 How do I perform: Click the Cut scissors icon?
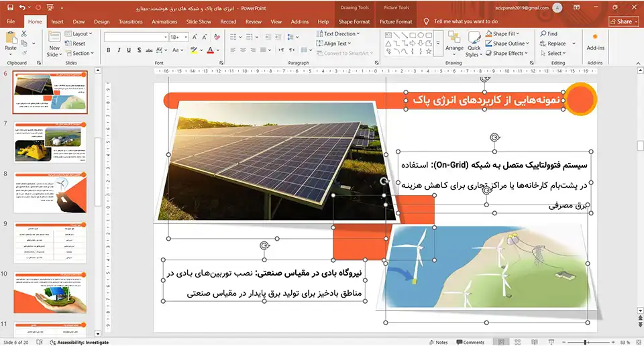pyautogui.click(x=24, y=34)
